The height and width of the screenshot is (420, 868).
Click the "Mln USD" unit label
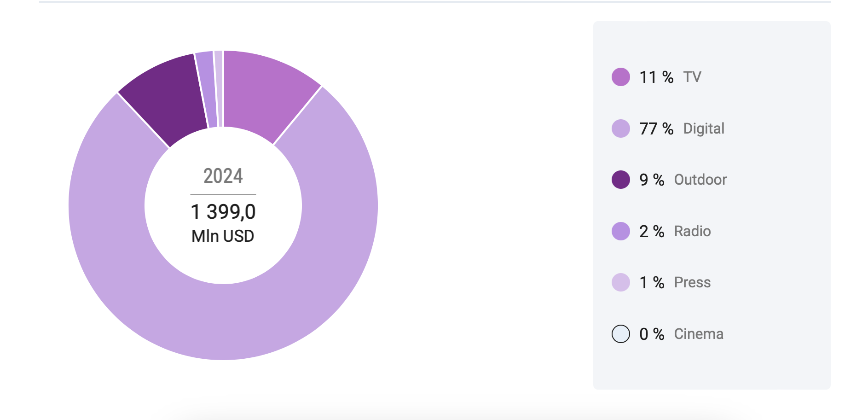point(223,236)
